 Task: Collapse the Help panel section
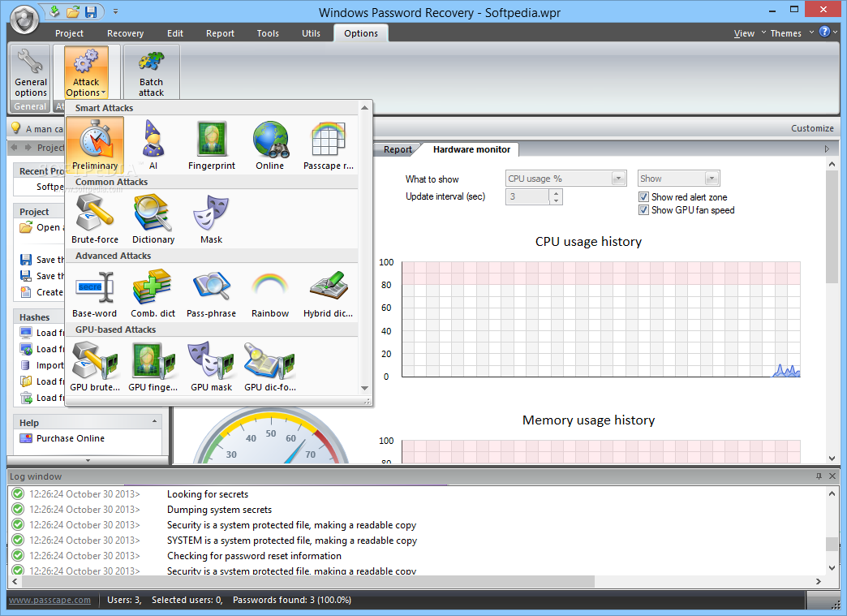(x=154, y=421)
